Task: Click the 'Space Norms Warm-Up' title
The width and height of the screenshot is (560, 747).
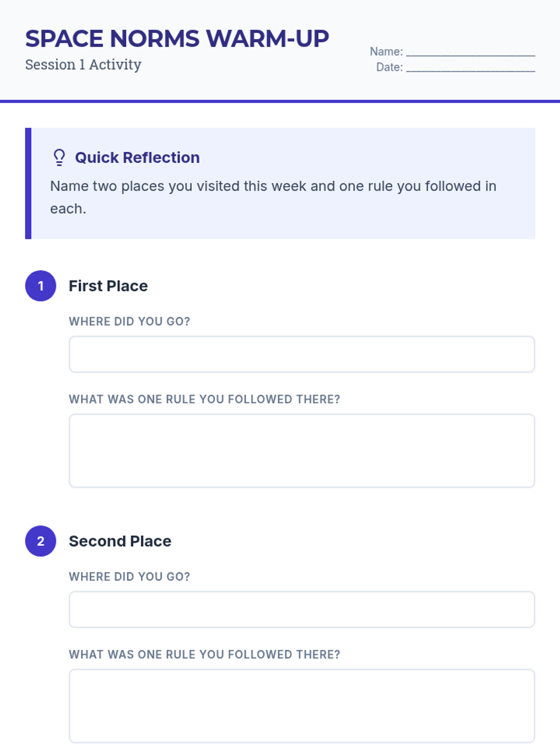Action: [177, 39]
